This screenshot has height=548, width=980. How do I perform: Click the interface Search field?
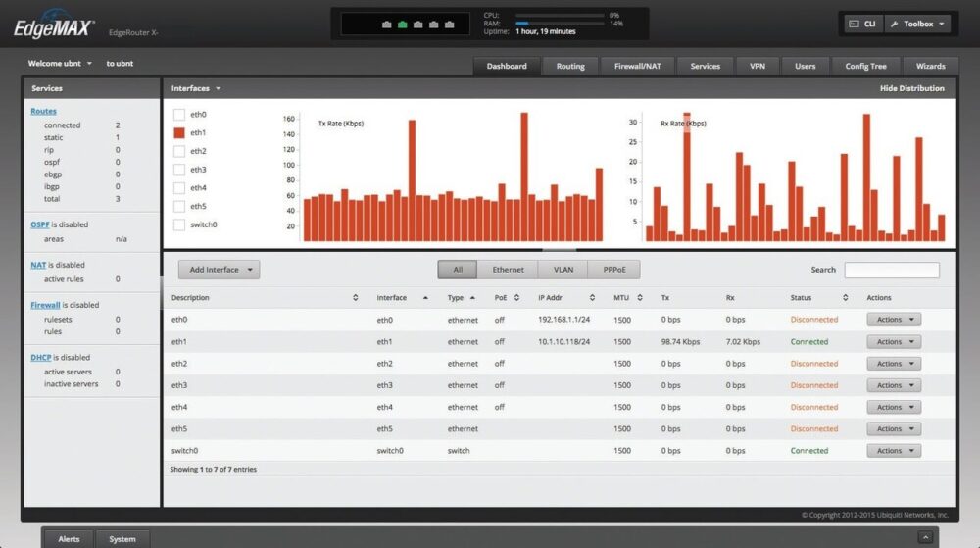pos(892,270)
